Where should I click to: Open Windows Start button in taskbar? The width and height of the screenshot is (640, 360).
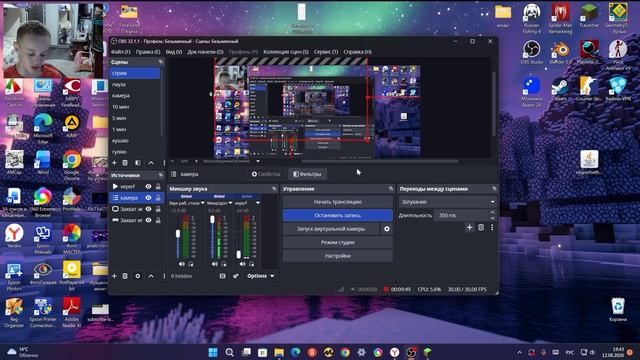(x=213, y=352)
